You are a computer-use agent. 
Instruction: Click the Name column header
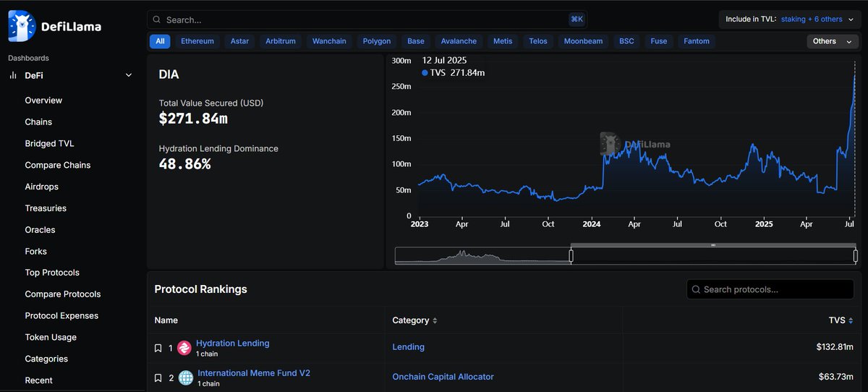point(166,320)
